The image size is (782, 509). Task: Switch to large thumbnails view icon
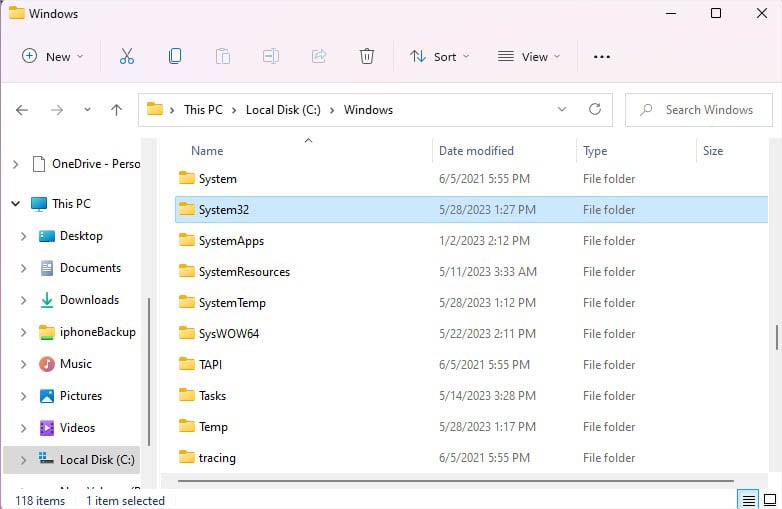770,500
